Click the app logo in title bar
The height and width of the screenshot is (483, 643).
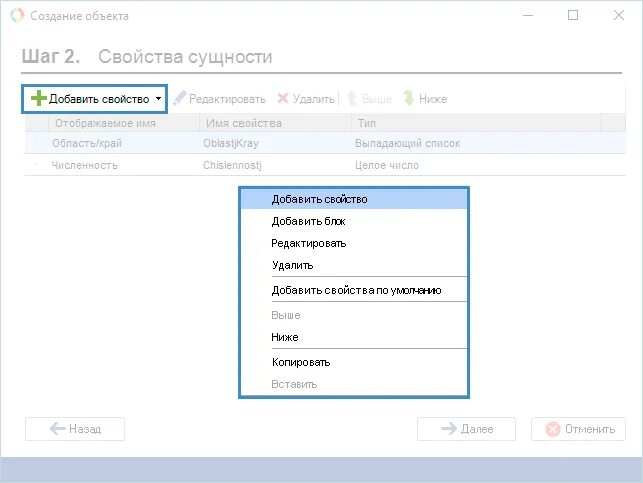click(17, 16)
